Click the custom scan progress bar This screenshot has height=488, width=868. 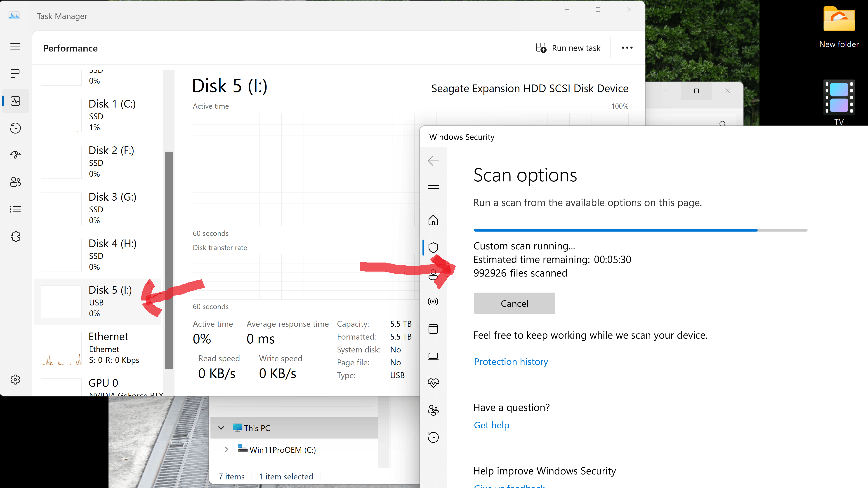[640, 230]
